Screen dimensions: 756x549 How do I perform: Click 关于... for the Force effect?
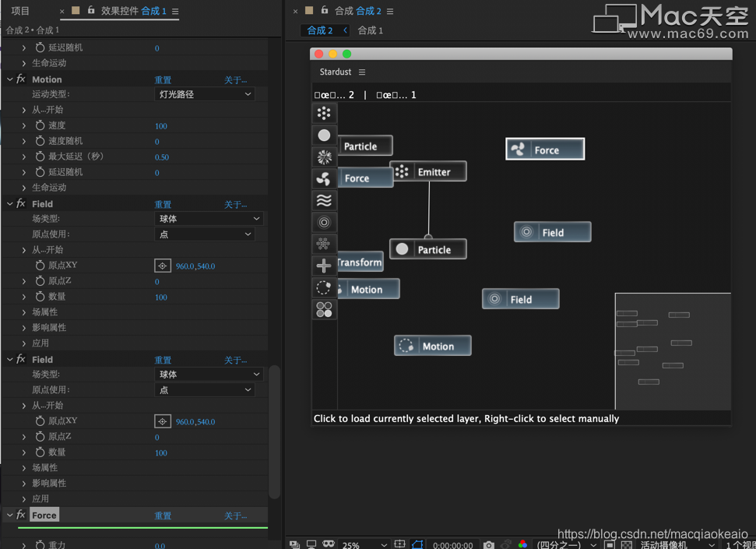tap(235, 516)
